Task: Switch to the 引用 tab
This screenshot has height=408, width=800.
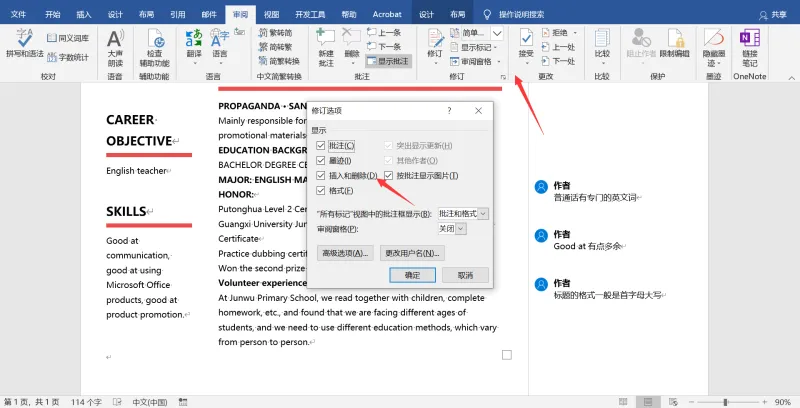Action: [178, 14]
